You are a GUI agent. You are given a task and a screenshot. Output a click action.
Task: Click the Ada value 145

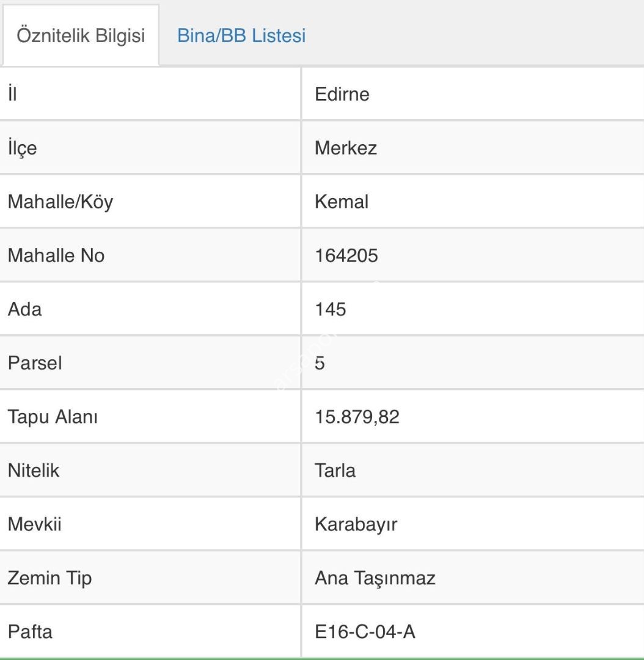(x=331, y=309)
